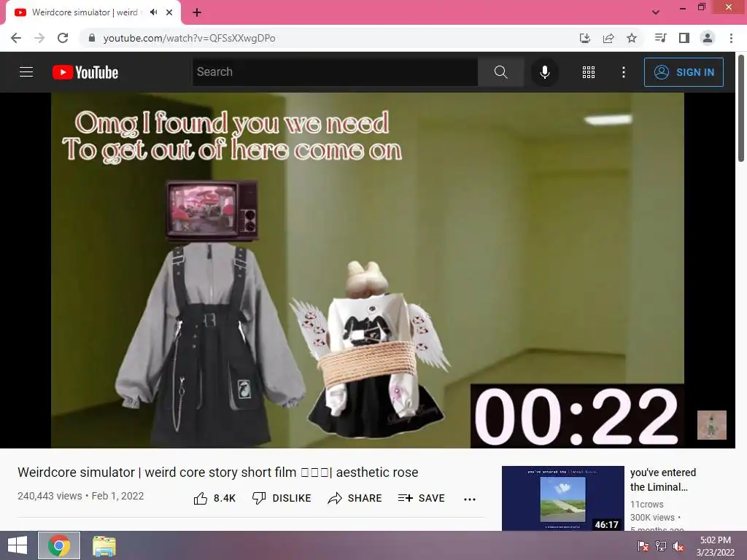Reload the current page
This screenshot has width=747, height=560.
click(63, 38)
